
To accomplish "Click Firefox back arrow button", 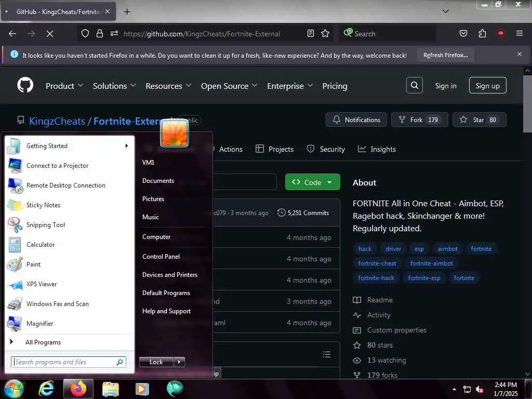I will click(12, 34).
